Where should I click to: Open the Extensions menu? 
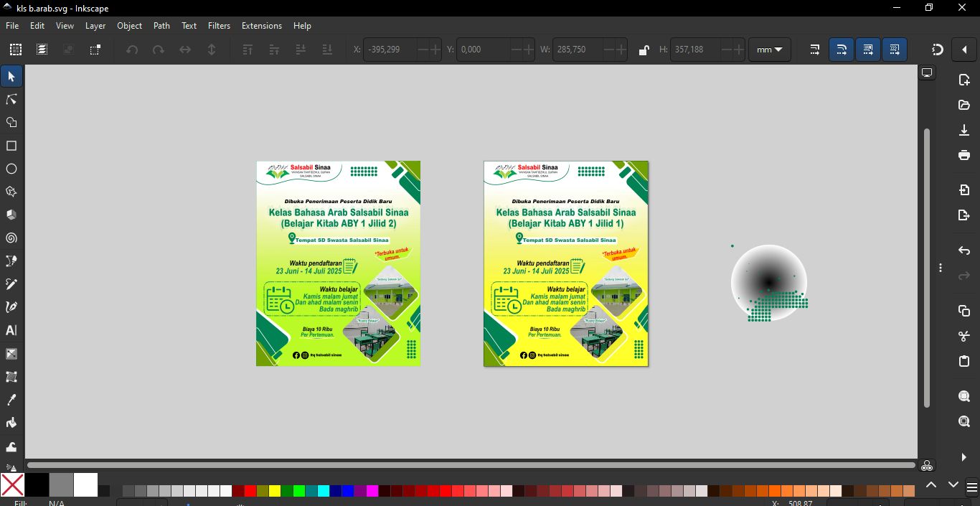point(262,25)
